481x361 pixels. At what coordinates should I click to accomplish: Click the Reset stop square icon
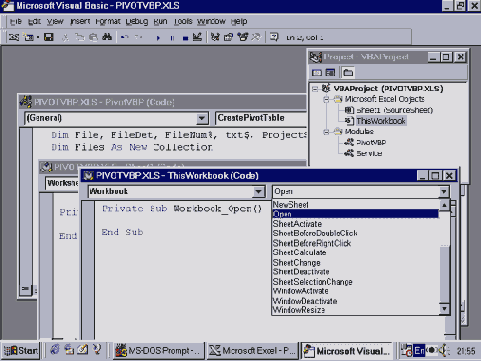(185, 38)
